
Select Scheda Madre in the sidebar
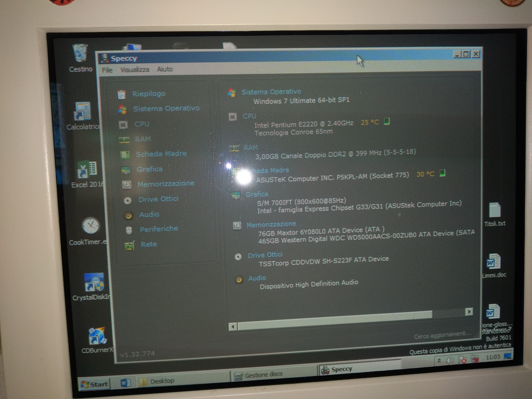coord(161,154)
